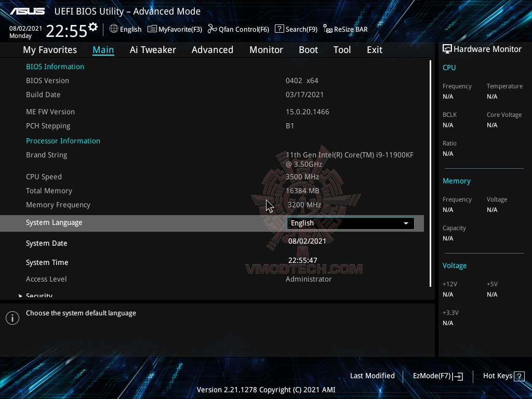Click the Capacity label in Memory section
Viewport: 532px width, 399px height.
coord(454,228)
